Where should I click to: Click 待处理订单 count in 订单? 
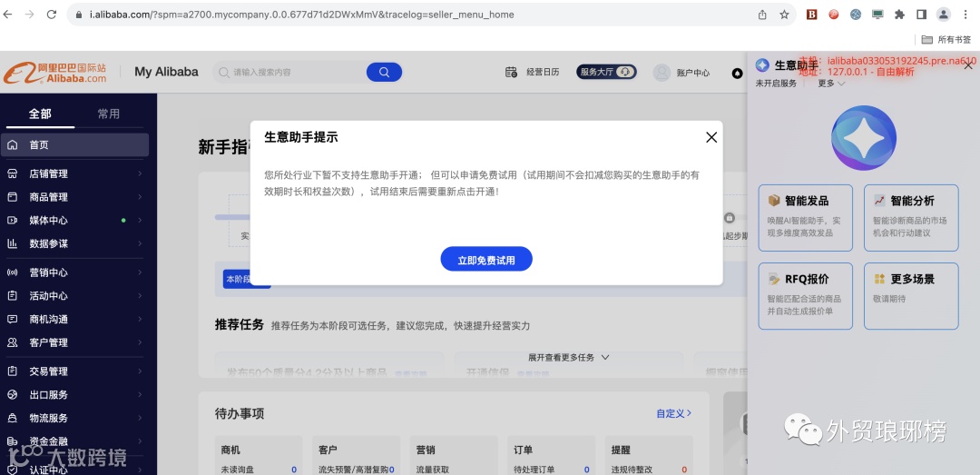(x=586, y=470)
